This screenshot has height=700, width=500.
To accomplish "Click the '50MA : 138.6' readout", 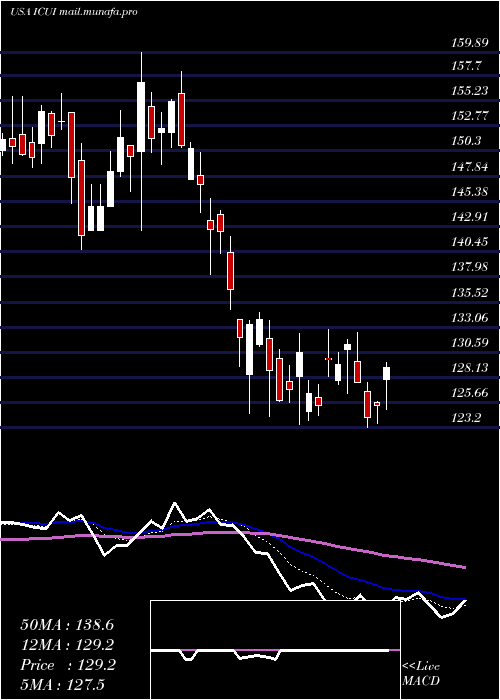I will coord(67,625).
